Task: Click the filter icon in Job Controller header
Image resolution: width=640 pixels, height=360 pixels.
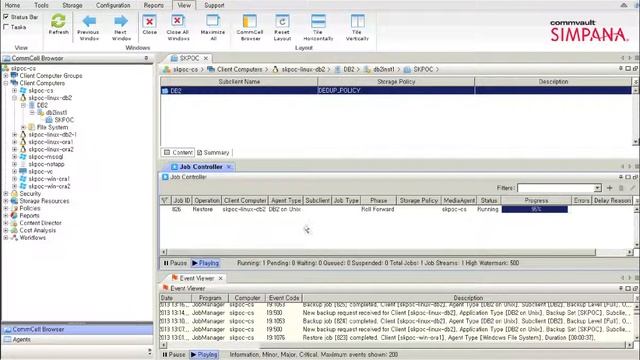Action: pyautogui.click(x=164, y=200)
